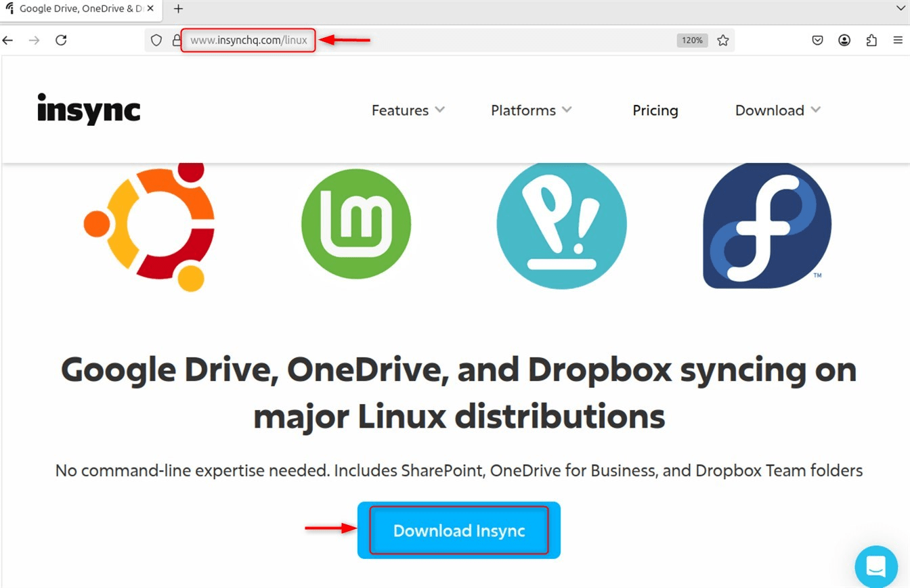Click the Download Insync button
This screenshot has height=588, width=910.
coord(459,530)
